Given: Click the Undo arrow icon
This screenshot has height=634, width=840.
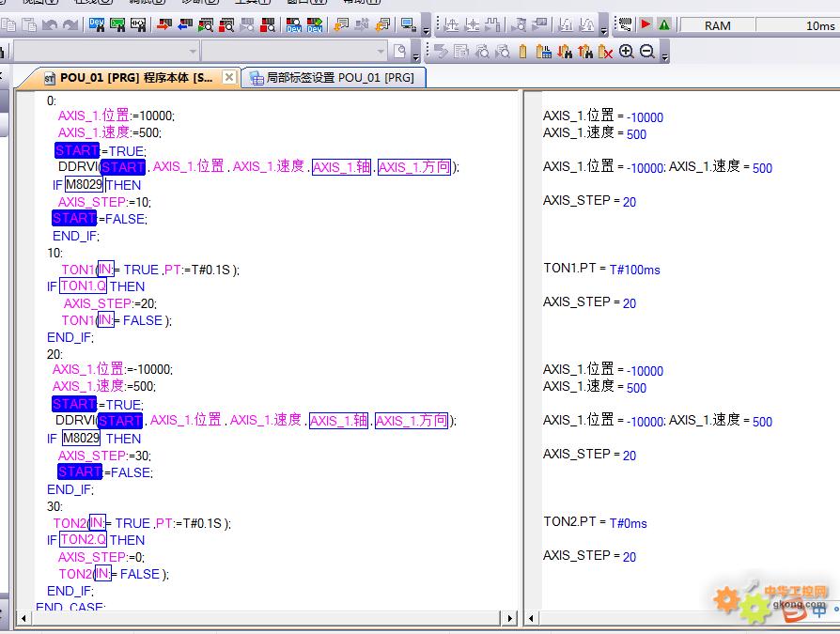Looking at the screenshot, I should tap(49, 24).
